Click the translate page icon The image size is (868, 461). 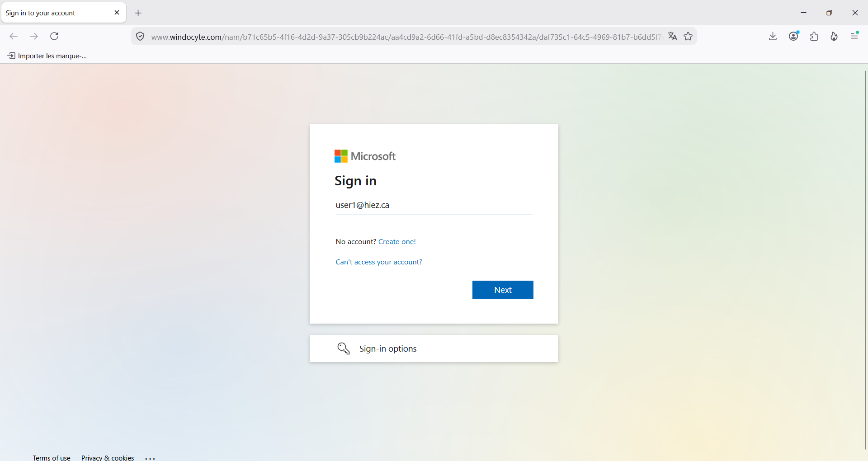point(673,37)
